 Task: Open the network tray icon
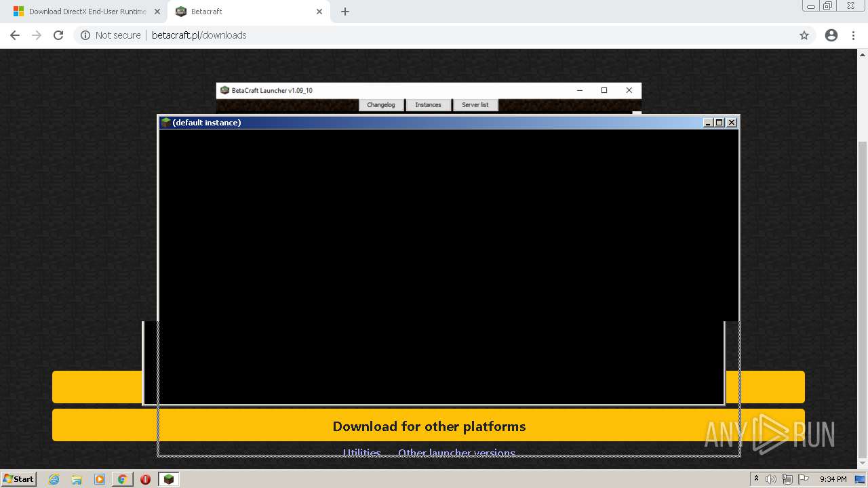(x=787, y=479)
